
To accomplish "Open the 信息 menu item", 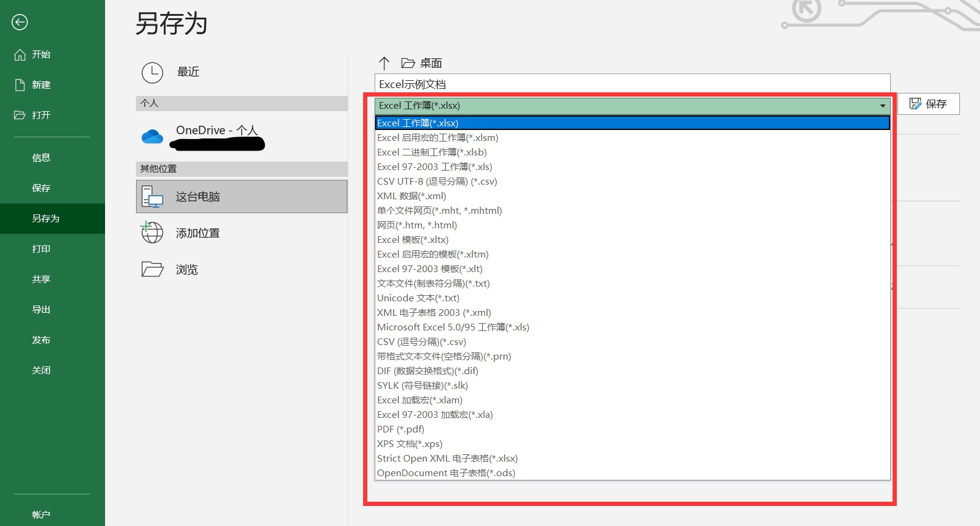I will [41, 158].
